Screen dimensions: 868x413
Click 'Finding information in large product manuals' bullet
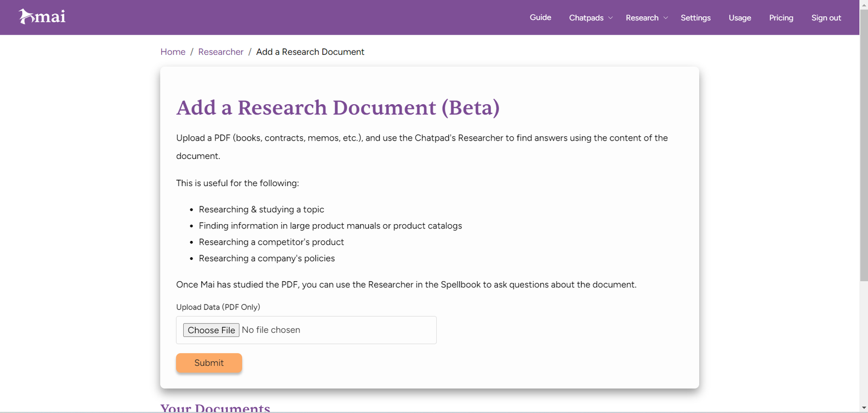[330, 226]
